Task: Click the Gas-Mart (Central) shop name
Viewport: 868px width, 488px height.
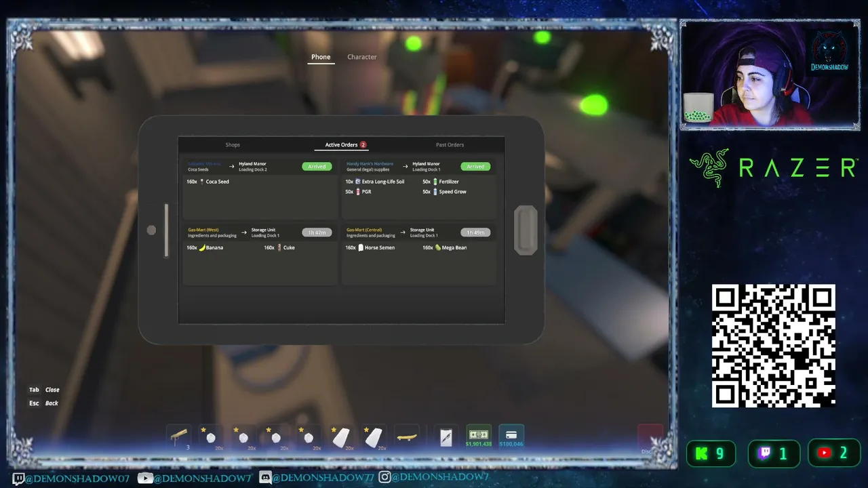Action: (365, 230)
